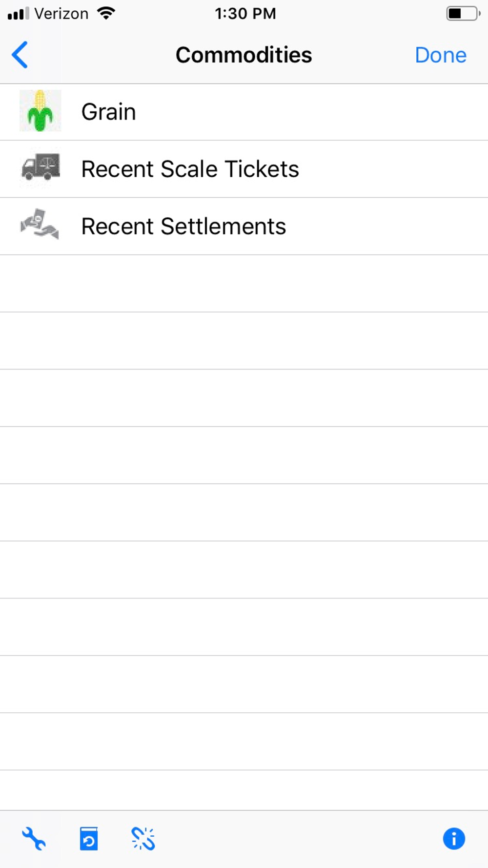
Task: Open settings with the wrench icon
Action: click(34, 839)
